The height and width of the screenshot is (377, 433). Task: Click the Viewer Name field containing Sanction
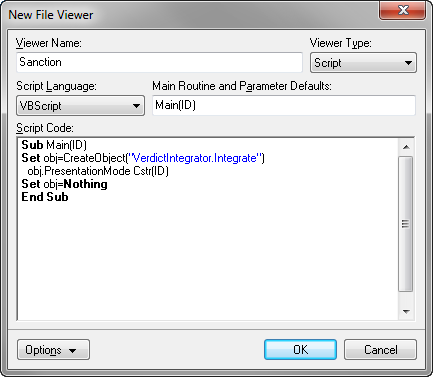[x=159, y=62]
